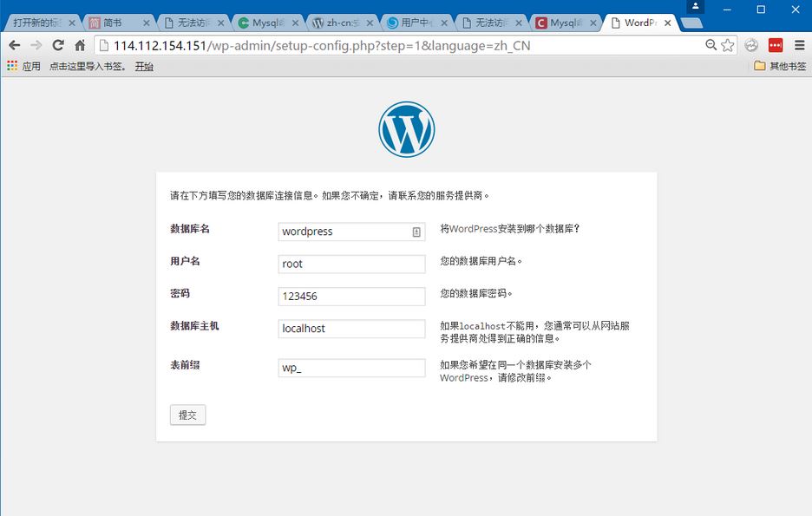The width and height of the screenshot is (812, 516).
Task: Click the 提交 submit button
Action: (187, 415)
